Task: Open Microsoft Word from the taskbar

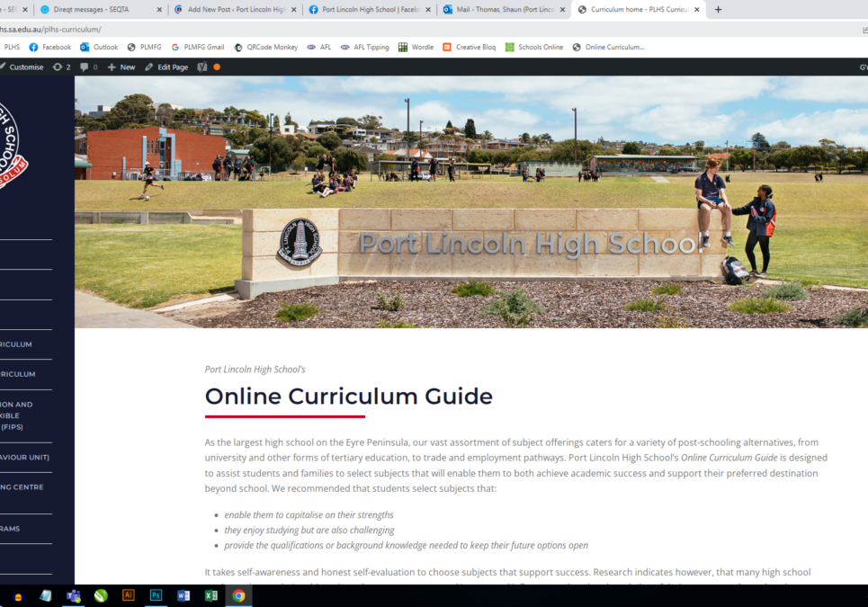Action: pyautogui.click(x=183, y=595)
